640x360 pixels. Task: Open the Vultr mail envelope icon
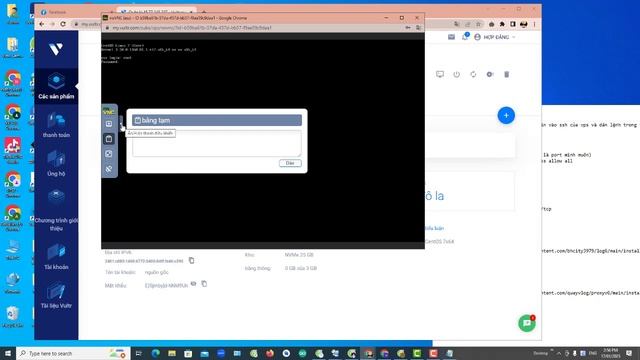pyautogui.click(x=451, y=37)
